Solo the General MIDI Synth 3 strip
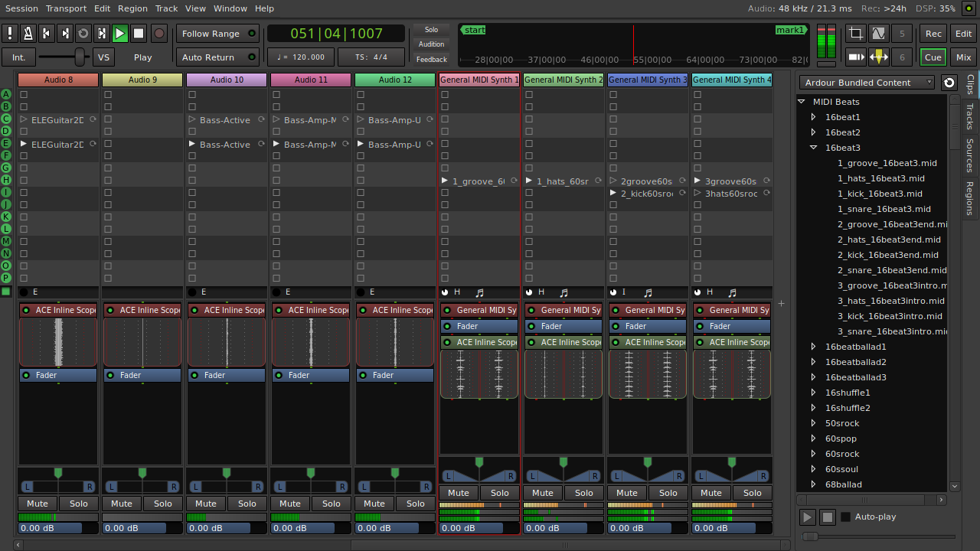Image resolution: width=980 pixels, height=551 pixels. [668, 493]
